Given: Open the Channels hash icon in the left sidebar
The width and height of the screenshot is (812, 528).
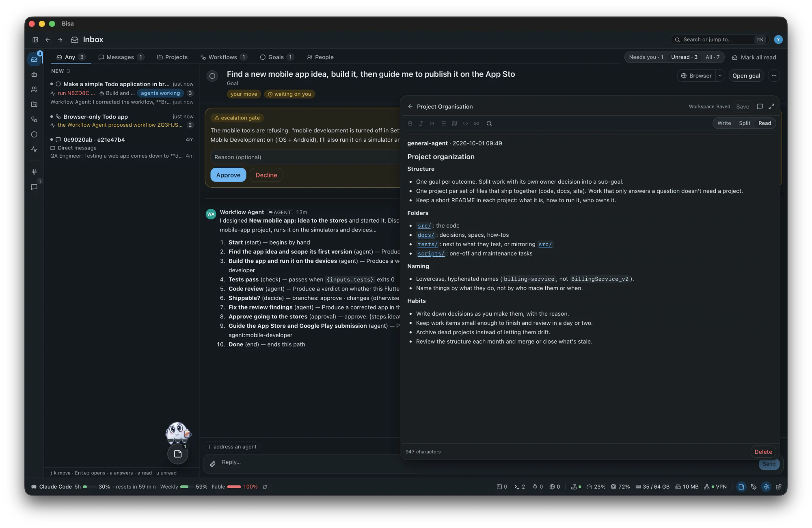Looking at the screenshot, I should (34, 172).
